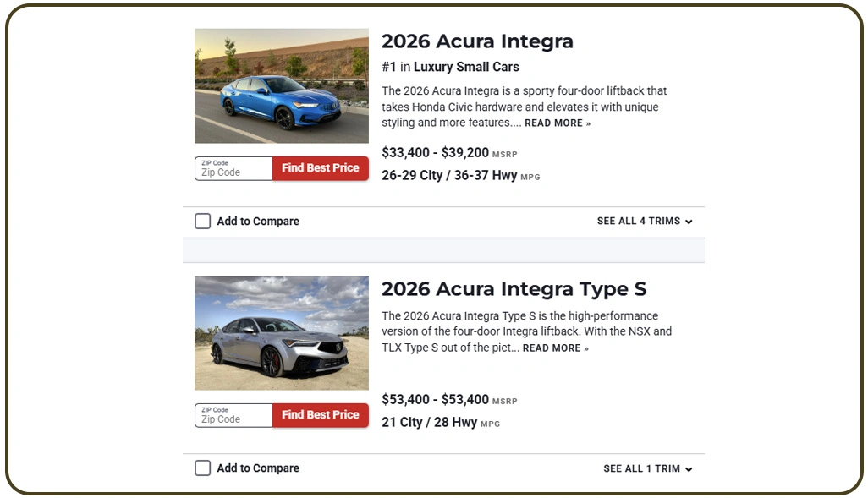Open the 2026 Acura Integra Type S listing

pyautogui.click(x=516, y=288)
